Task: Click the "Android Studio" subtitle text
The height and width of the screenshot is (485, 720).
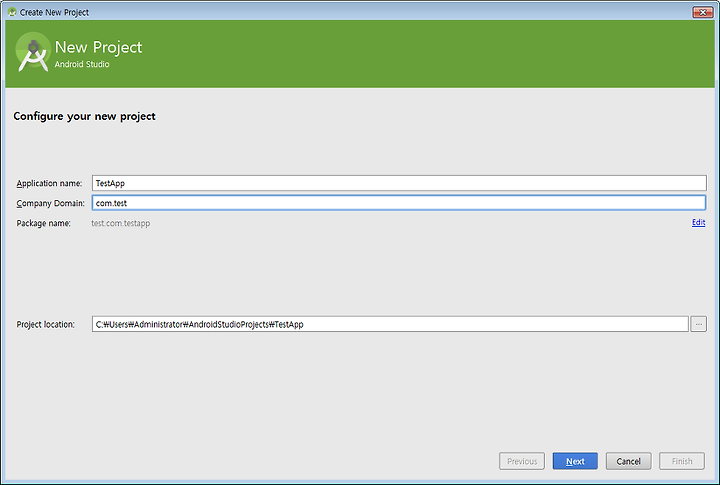Action: pos(82,64)
